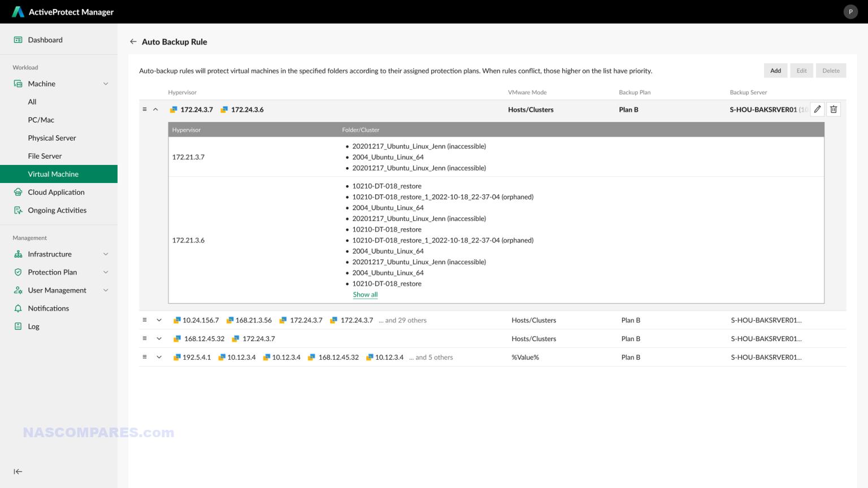Collapse the sidebar using the bottom arrow
Image resolution: width=868 pixels, height=488 pixels.
pyautogui.click(x=18, y=471)
